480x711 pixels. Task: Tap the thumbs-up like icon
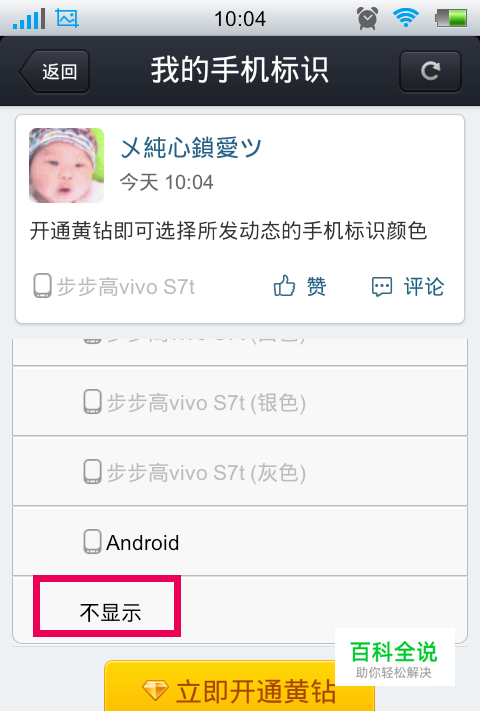[x=284, y=286]
